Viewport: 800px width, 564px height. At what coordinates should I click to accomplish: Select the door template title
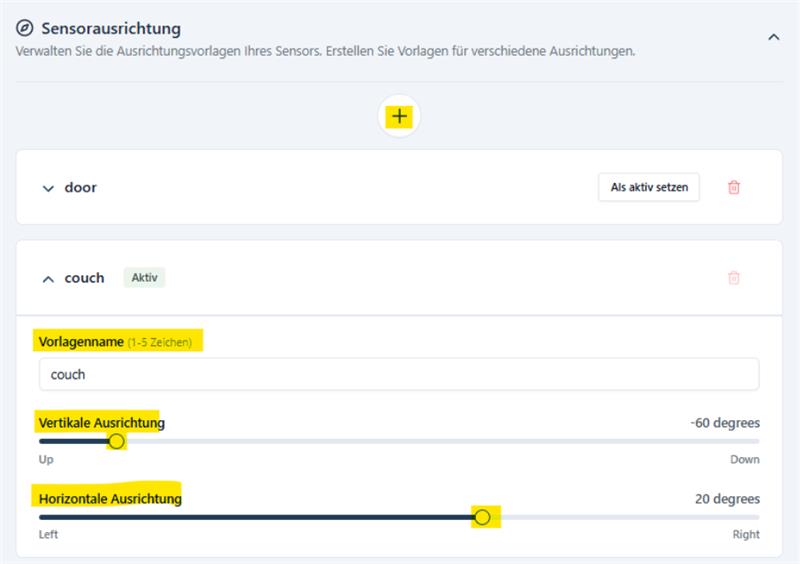point(81,187)
